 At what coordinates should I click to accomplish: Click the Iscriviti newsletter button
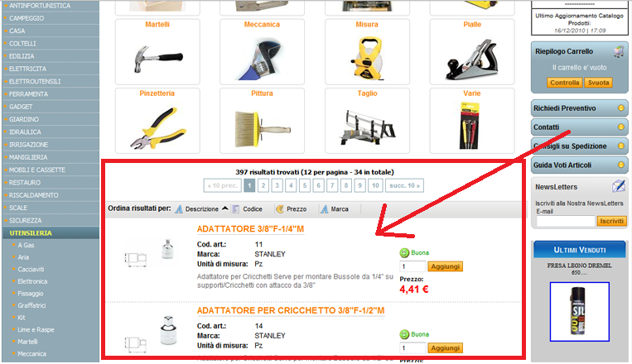611,221
